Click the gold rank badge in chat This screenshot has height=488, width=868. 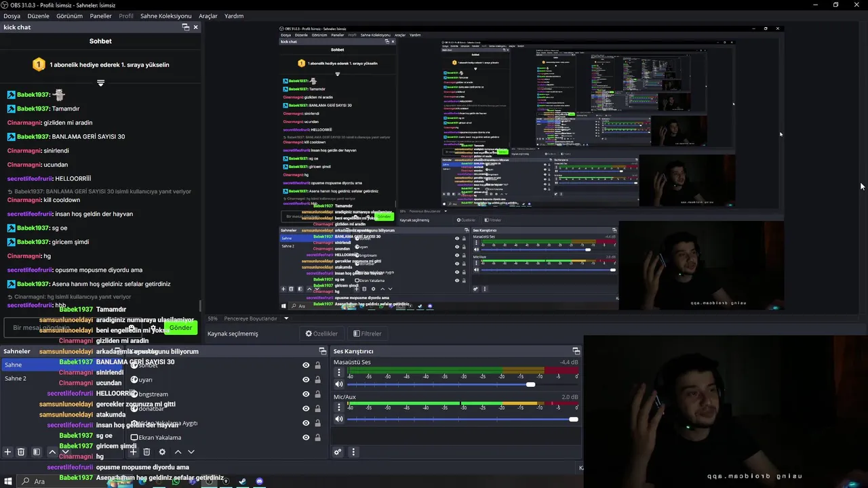click(39, 64)
